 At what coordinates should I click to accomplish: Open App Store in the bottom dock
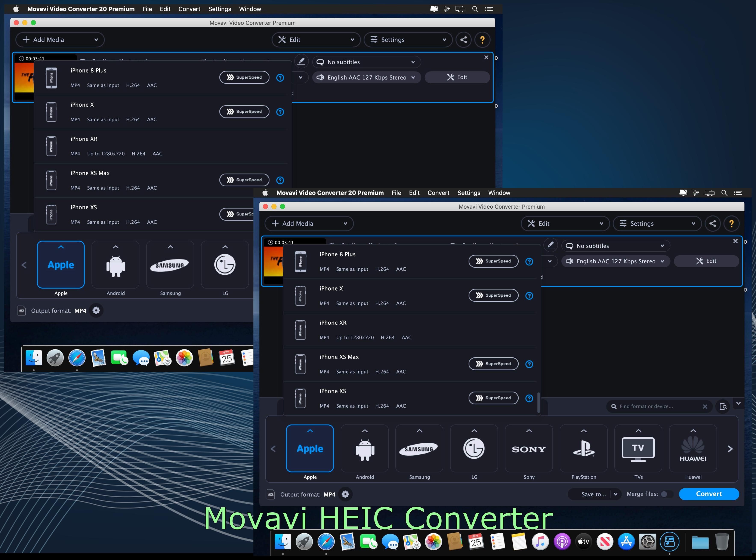coord(626,542)
